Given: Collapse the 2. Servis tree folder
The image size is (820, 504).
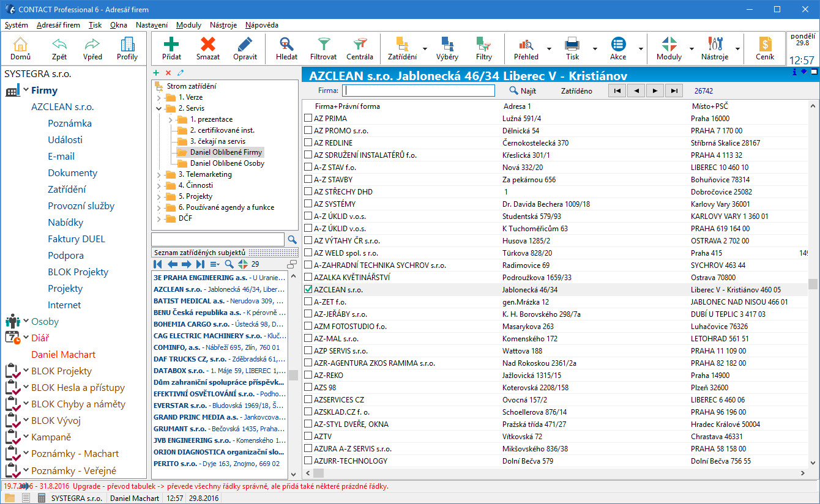Looking at the screenshot, I should [159, 108].
